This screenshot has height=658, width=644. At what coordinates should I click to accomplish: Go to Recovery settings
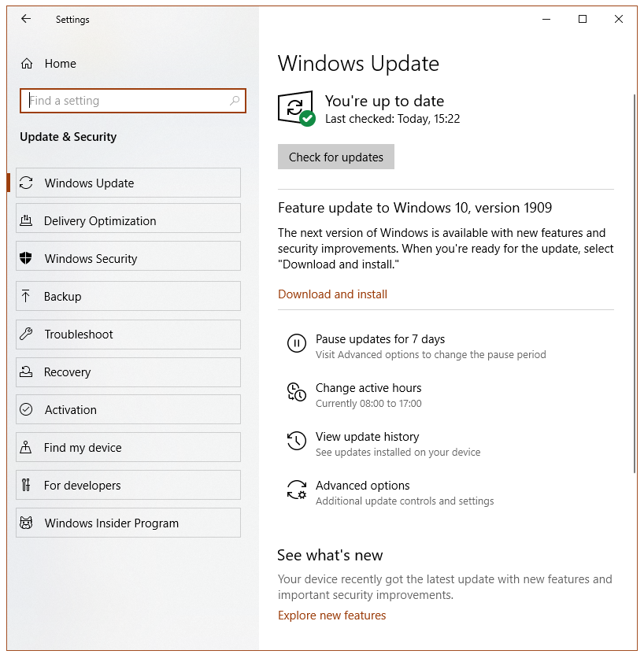pyautogui.click(x=128, y=372)
